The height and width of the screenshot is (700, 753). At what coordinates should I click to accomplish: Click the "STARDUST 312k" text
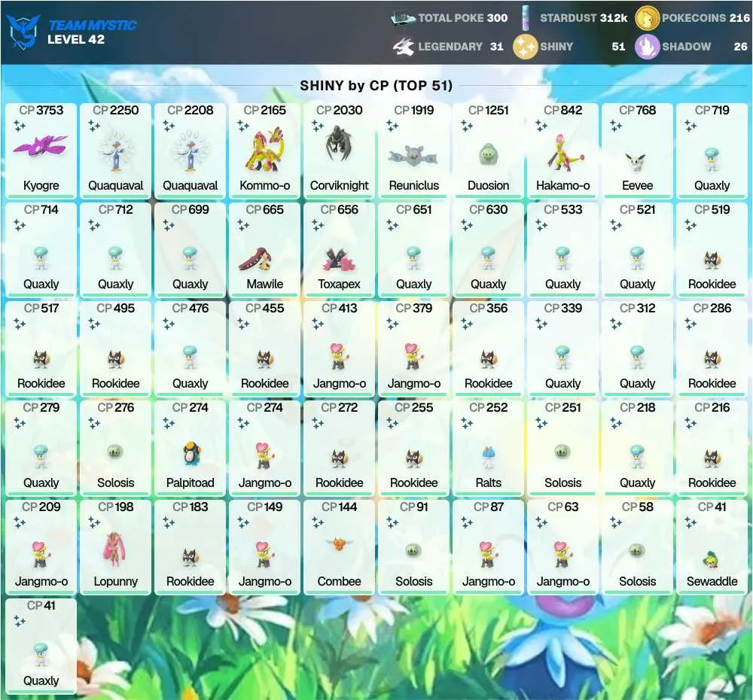[x=584, y=18]
